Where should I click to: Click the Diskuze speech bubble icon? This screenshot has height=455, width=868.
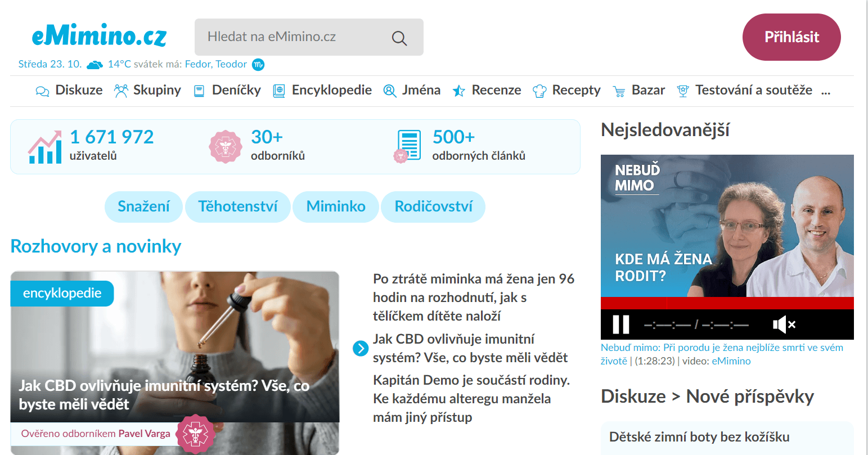click(x=42, y=91)
